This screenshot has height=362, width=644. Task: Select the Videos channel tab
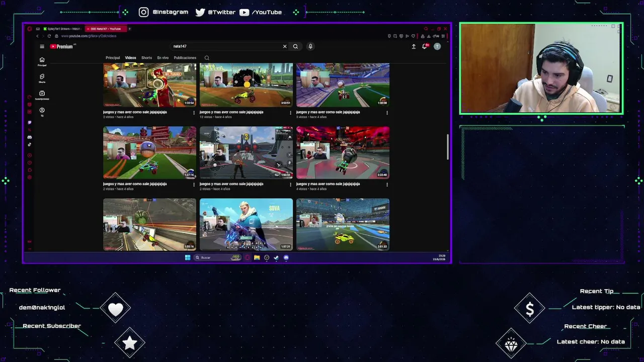pos(130,58)
